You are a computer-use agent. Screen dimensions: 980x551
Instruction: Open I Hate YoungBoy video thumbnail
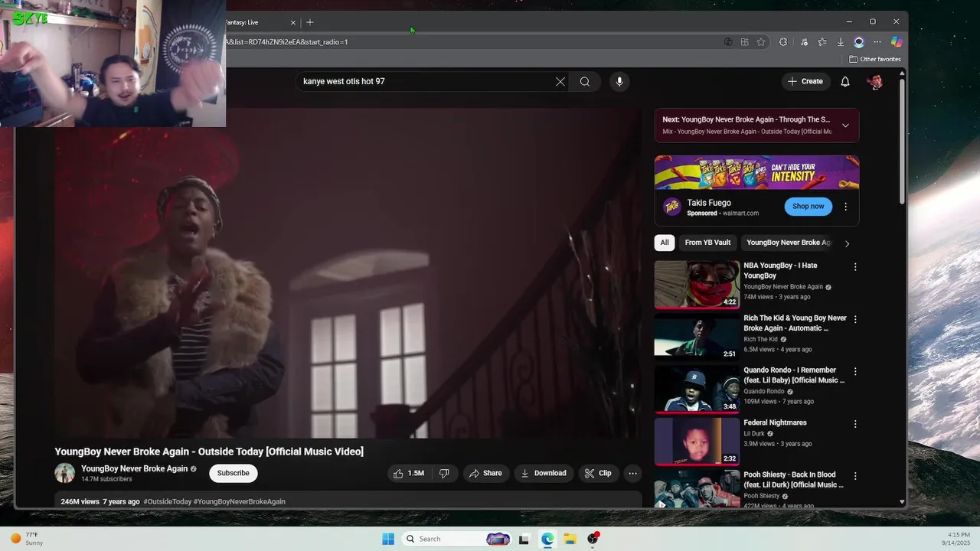697,285
